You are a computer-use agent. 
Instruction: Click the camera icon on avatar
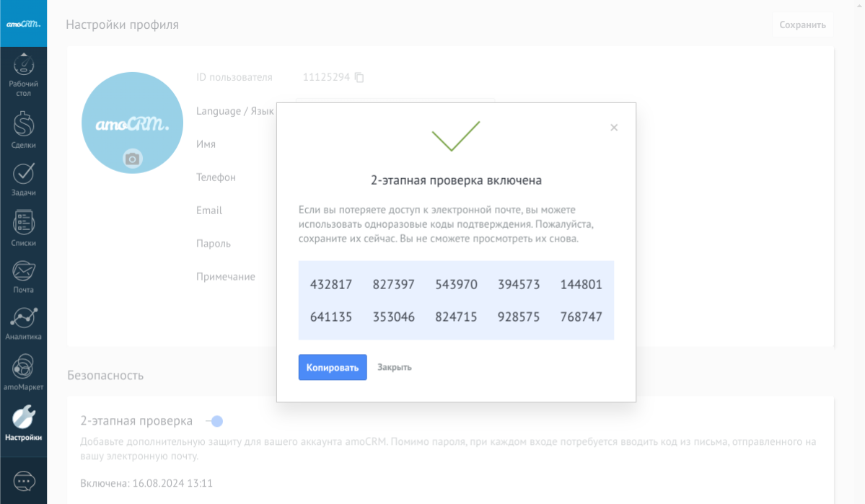tap(132, 159)
